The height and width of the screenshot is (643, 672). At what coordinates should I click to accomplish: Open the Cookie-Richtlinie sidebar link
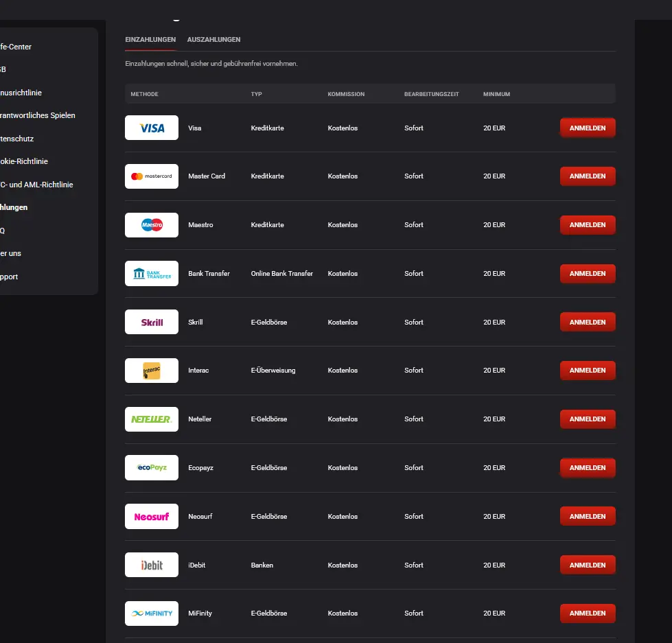[24, 161]
